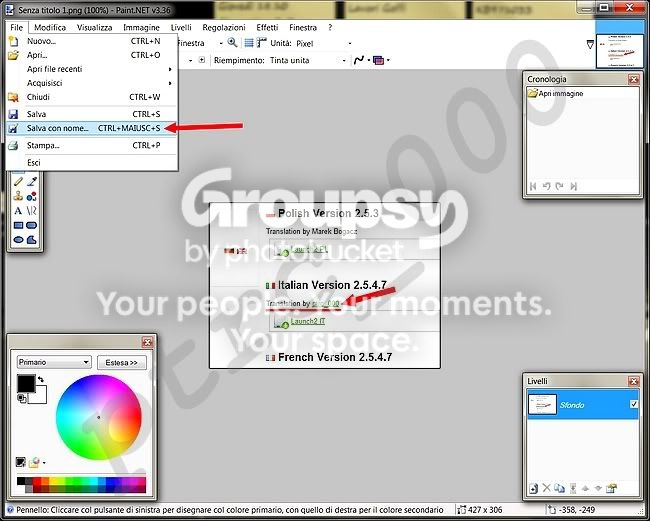Select the Pencil tool in toolbox
The image size is (650, 521).
tap(18, 182)
